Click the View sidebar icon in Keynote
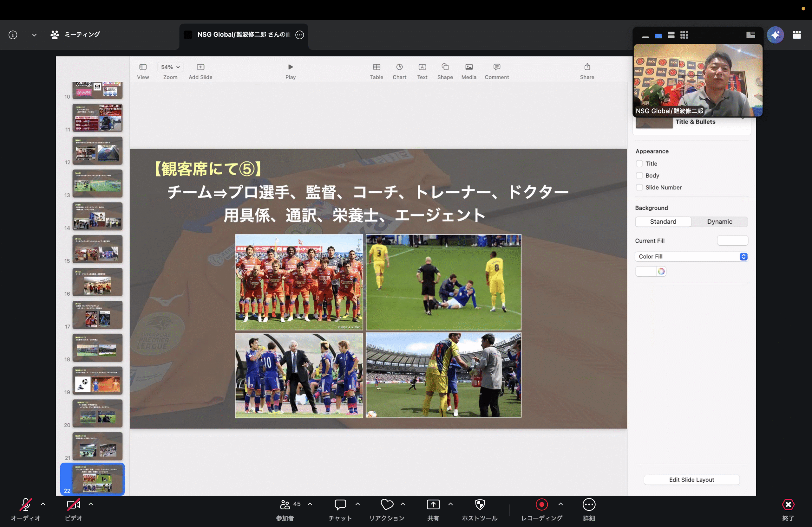Viewport: 812px width, 527px height. (143, 67)
